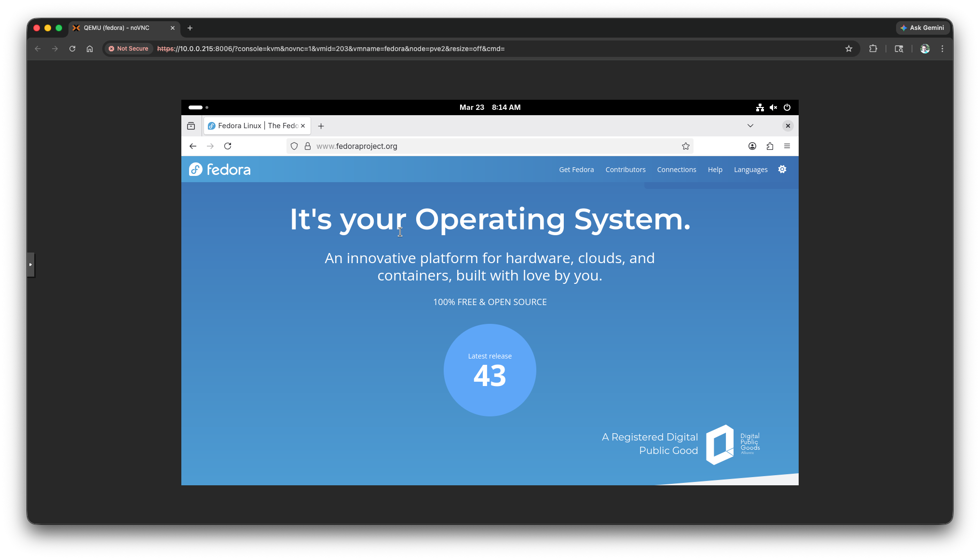Bookmark the Fedora page with the star icon
The image size is (980, 560).
click(685, 146)
